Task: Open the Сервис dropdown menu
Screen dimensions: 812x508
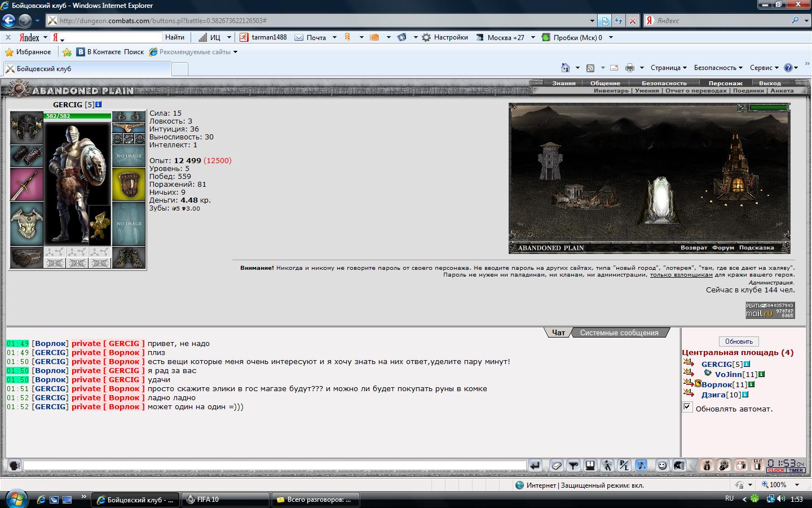Action: coord(764,68)
